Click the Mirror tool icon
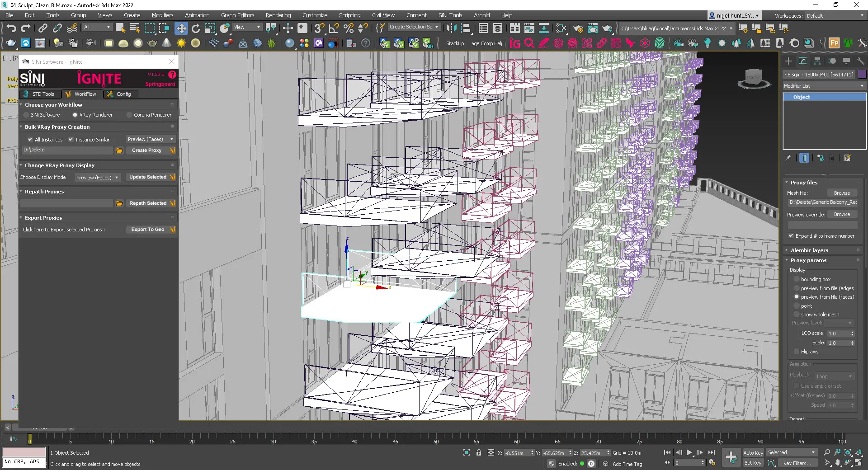The image size is (868, 470). click(x=451, y=28)
